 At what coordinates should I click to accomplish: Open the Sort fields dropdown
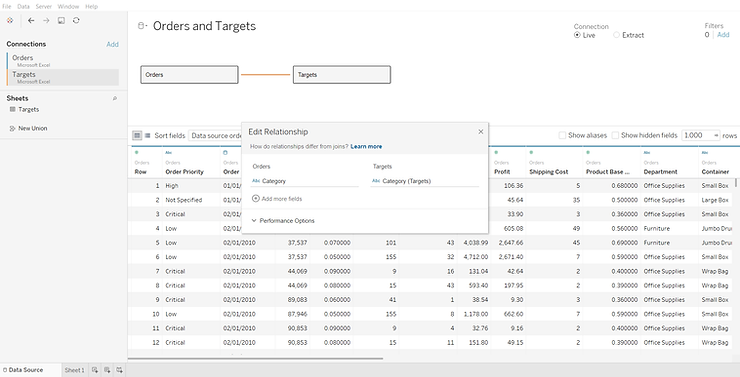[216, 135]
